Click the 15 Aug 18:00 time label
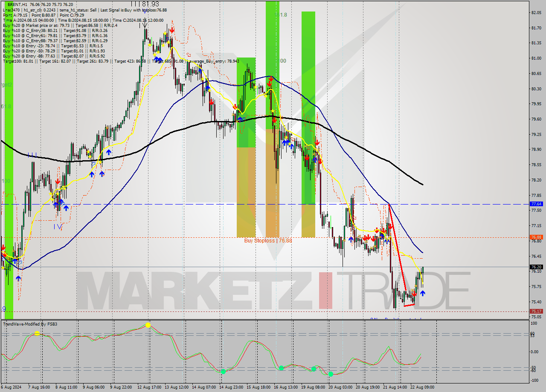The height and width of the screenshot is (392, 546). pyautogui.click(x=259, y=388)
